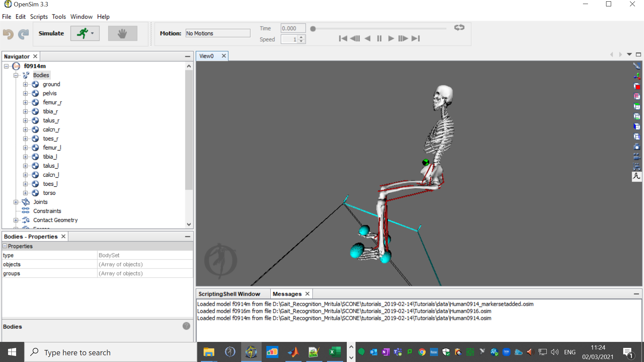Open the Window menu
The width and height of the screenshot is (644, 362).
point(81,16)
